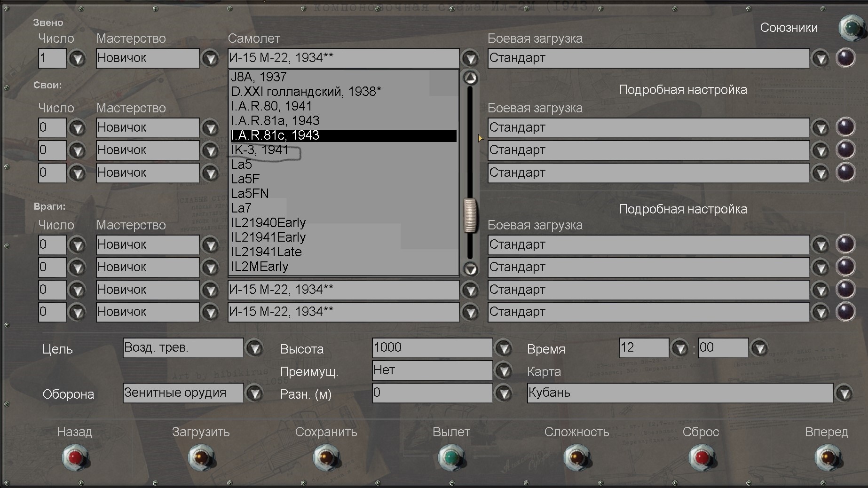Select the La5FN aircraft entry
868x488 pixels.
tap(344, 194)
